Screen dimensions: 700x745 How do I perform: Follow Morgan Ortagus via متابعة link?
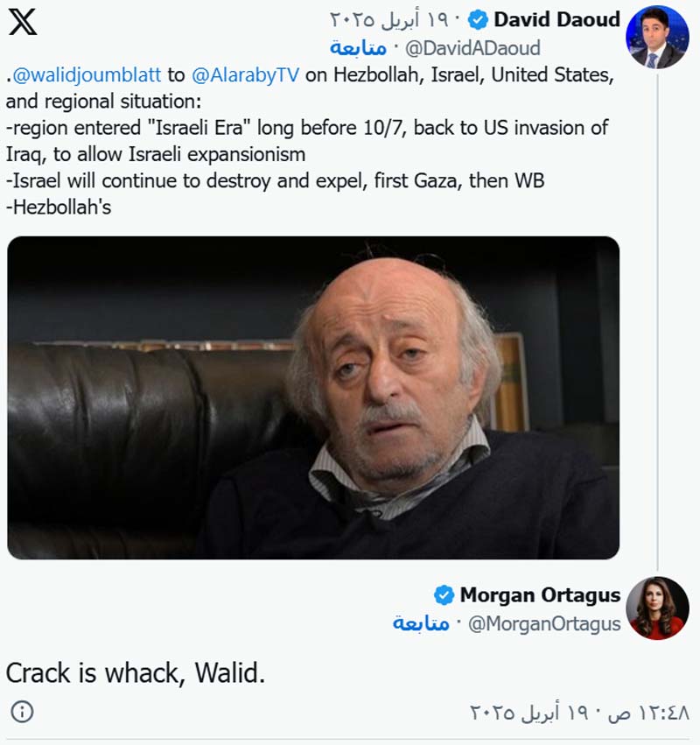click(x=421, y=623)
